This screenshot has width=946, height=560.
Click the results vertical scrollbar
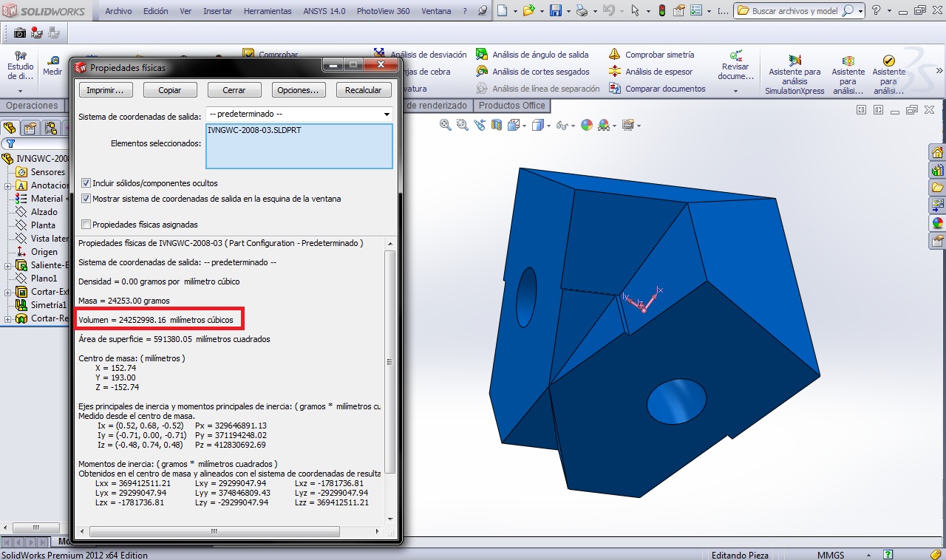pyautogui.click(x=390, y=362)
